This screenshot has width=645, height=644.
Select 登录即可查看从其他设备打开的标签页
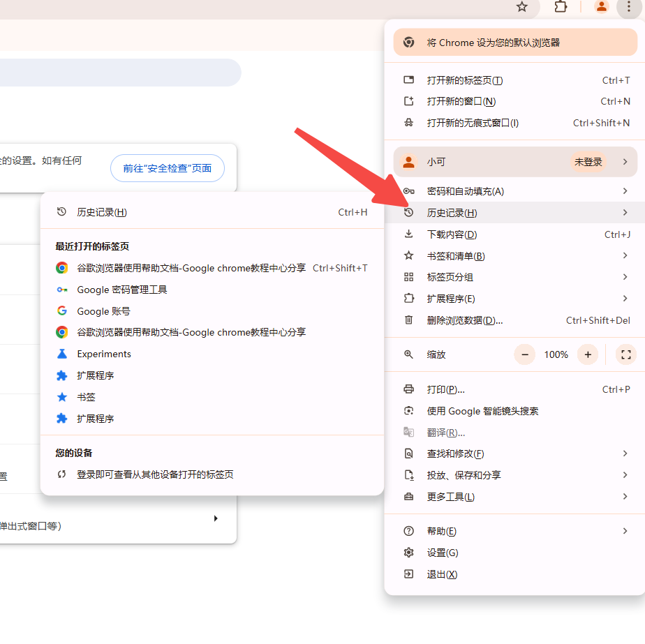click(x=212, y=474)
